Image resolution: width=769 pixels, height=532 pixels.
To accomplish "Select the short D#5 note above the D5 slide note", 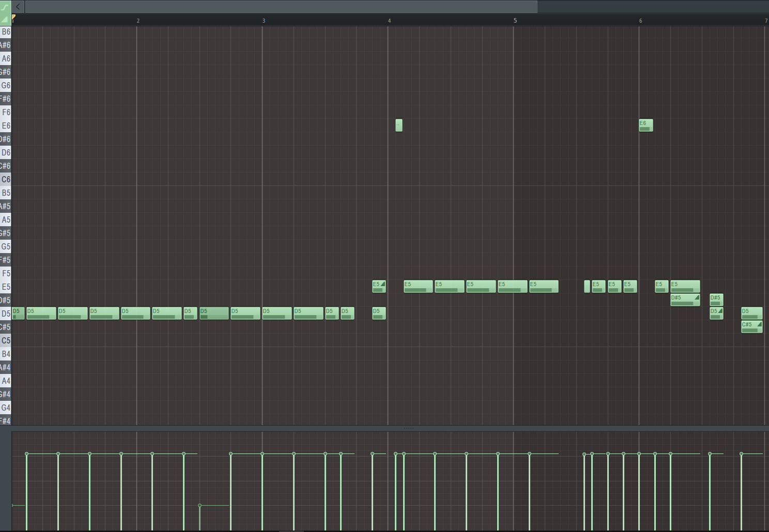I will click(716, 300).
